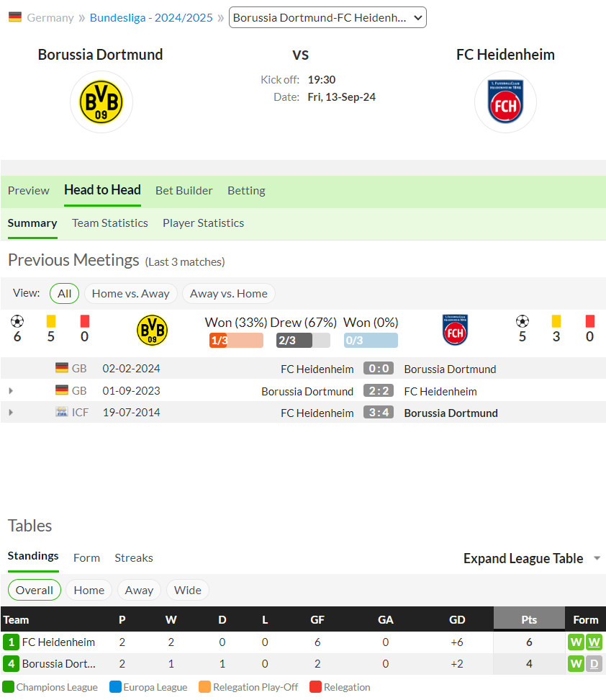Open the Bet Builder tab
Image resolution: width=606 pixels, height=700 pixels.
coord(184,191)
